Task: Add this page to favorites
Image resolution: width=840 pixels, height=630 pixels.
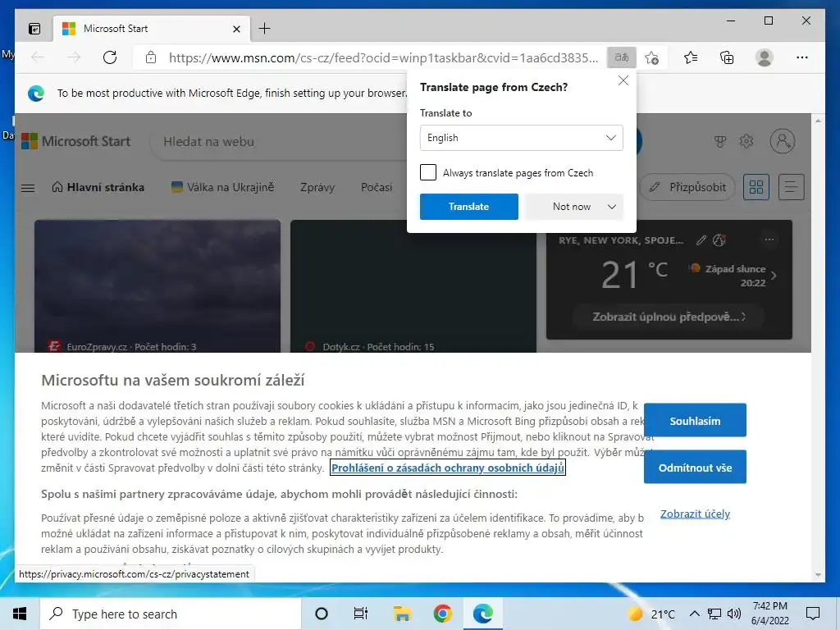Action: pos(651,57)
